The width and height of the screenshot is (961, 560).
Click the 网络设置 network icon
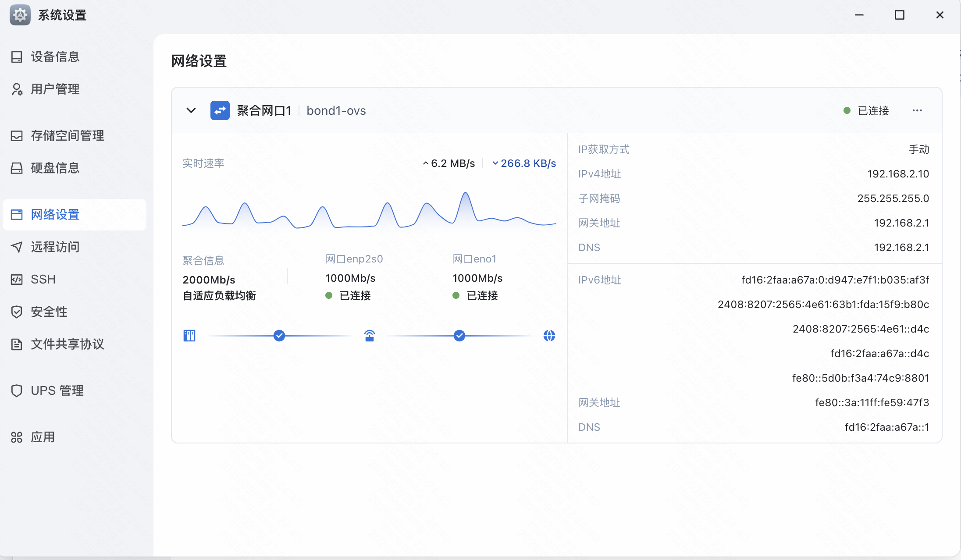[17, 215]
